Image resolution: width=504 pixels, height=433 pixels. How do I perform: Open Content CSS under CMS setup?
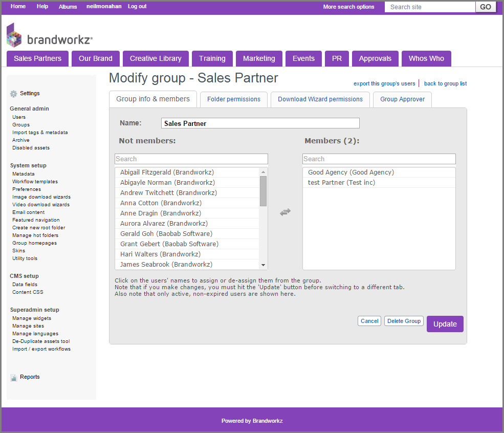click(28, 293)
